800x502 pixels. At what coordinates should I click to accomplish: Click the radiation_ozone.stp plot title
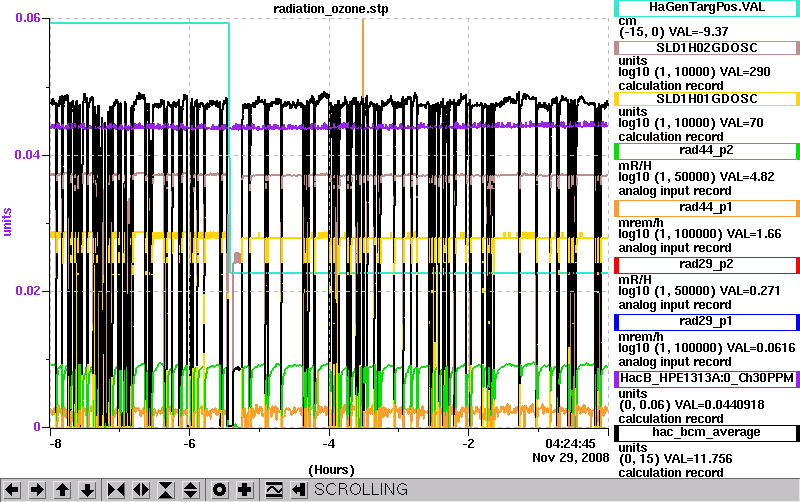331,9
